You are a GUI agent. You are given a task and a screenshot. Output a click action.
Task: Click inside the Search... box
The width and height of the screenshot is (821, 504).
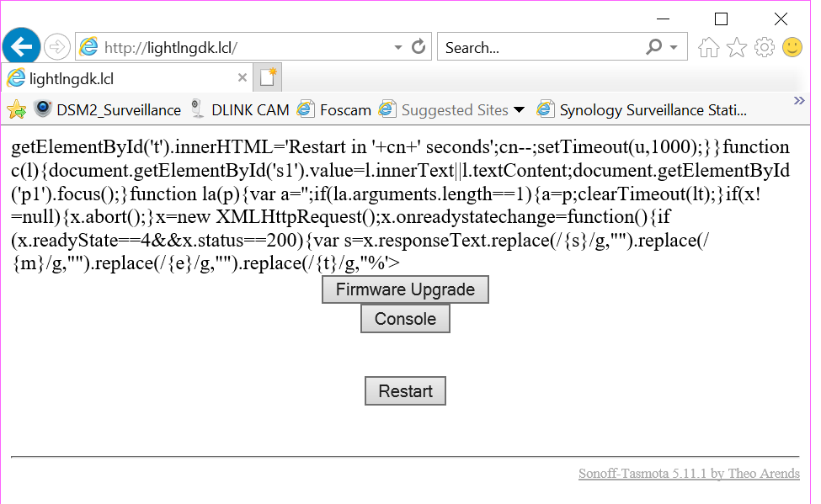541,48
